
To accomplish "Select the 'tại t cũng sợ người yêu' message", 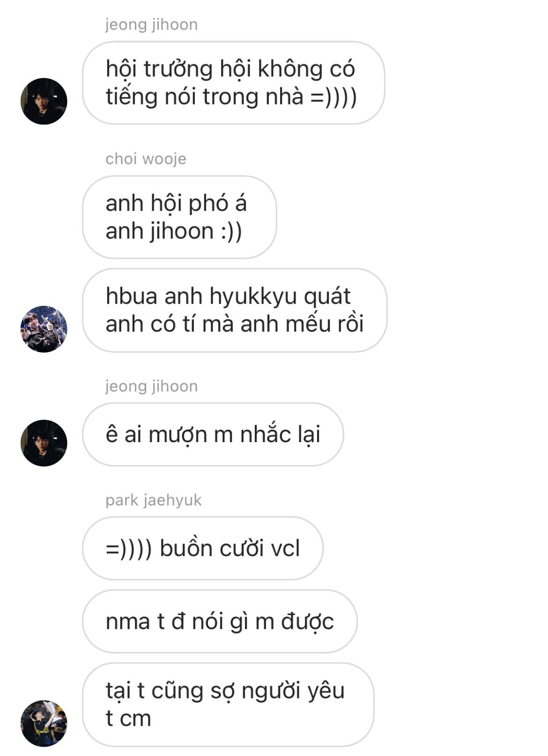I will (x=228, y=704).
